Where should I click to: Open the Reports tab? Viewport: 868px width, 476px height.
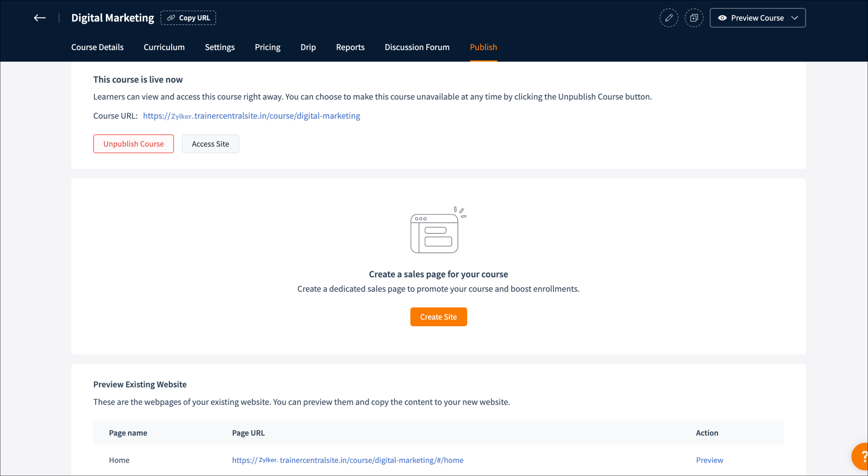pyautogui.click(x=350, y=47)
